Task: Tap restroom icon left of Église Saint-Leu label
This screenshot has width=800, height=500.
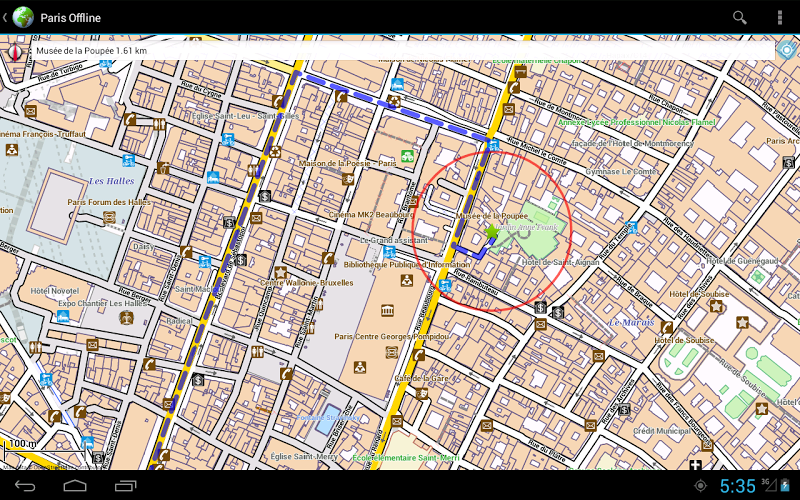Action: pos(159,124)
